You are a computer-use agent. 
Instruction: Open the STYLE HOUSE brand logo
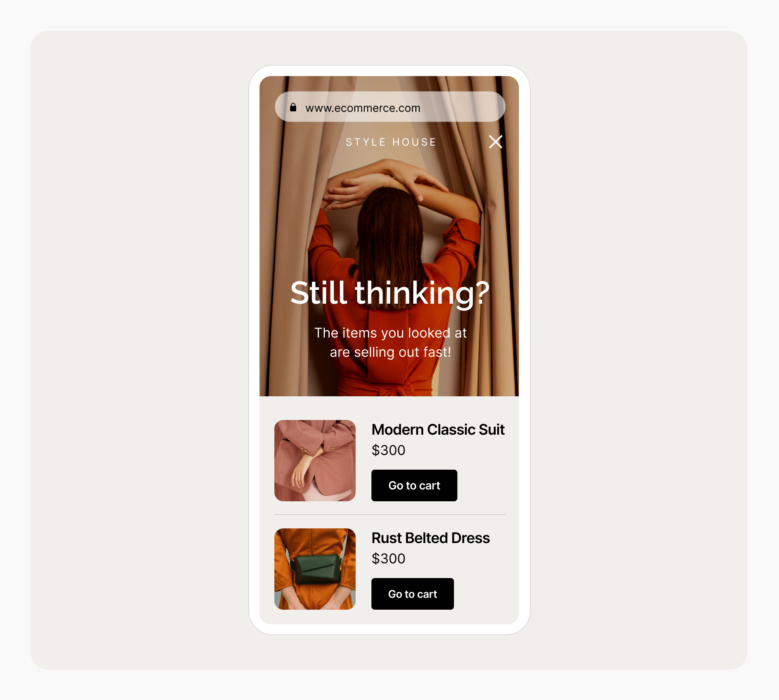(391, 142)
